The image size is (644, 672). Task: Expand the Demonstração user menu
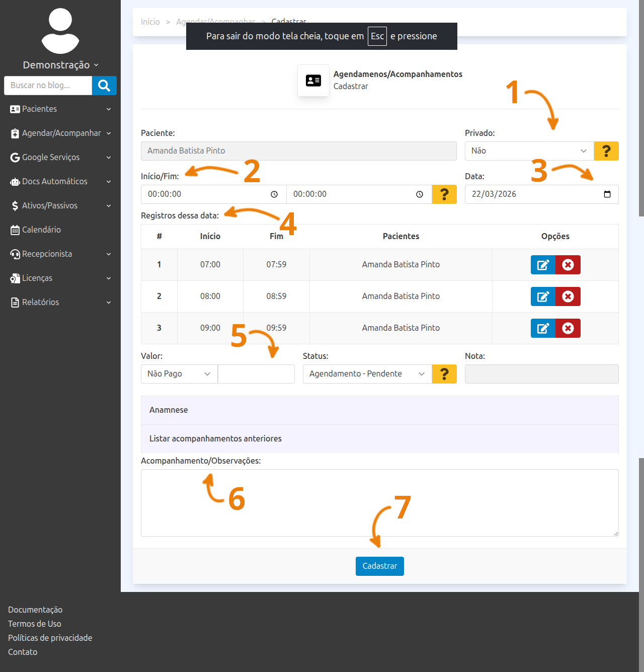[60, 65]
